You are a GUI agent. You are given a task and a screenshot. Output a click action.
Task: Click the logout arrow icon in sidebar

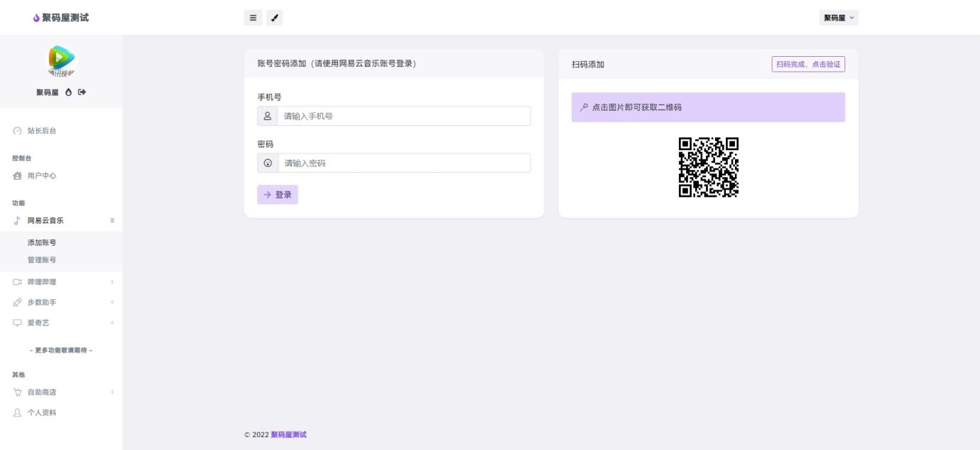pyautogui.click(x=82, y=92)
